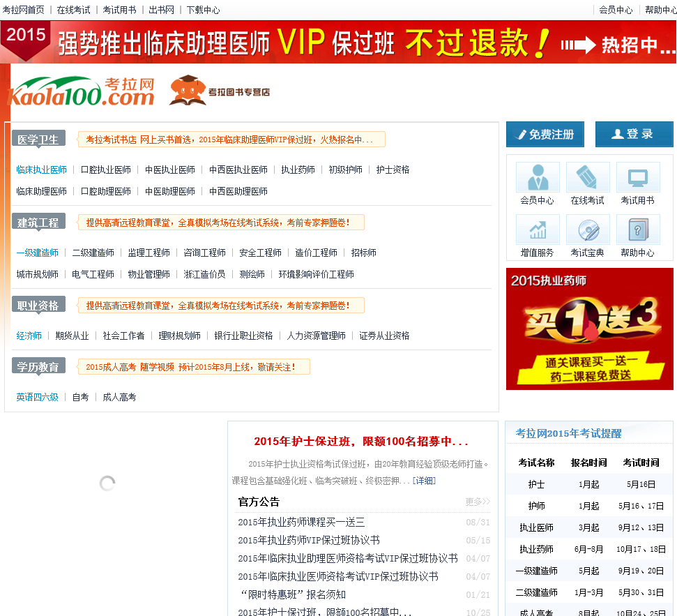Open the 中西医执业医师 link
677x616 pixels.
pos(238,170)
